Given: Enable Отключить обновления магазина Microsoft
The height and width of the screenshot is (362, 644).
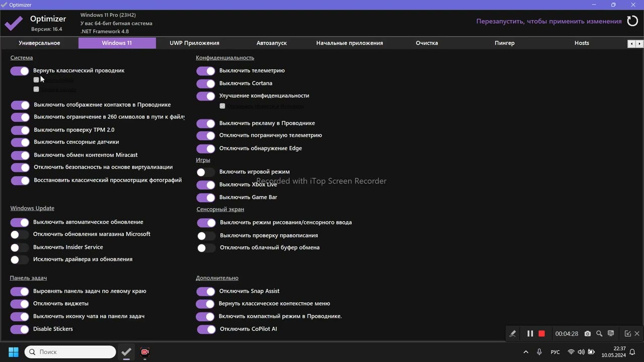Looking at the screenshot, I should click(x=20, y=235).
